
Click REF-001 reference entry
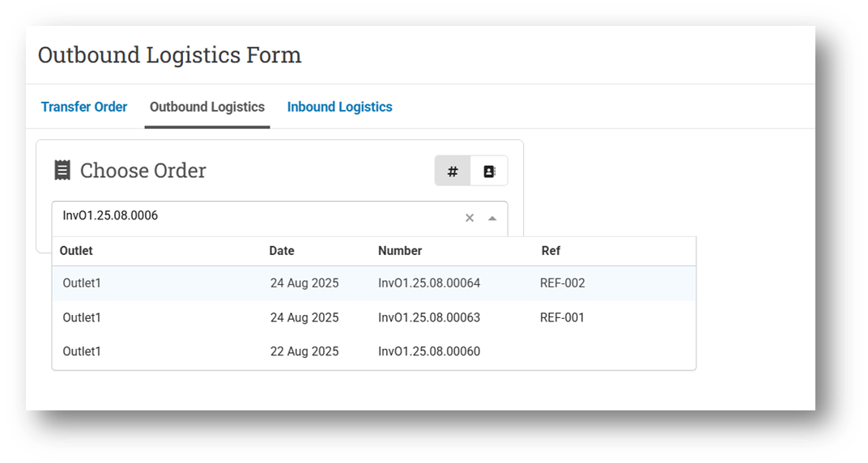tap(563, 317)
